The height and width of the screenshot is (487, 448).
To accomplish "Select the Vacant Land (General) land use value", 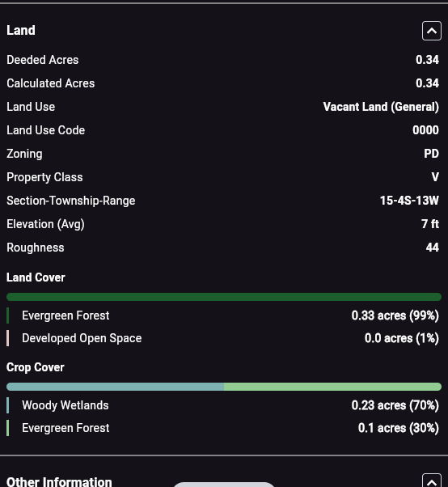I will (x=381, y=107).
